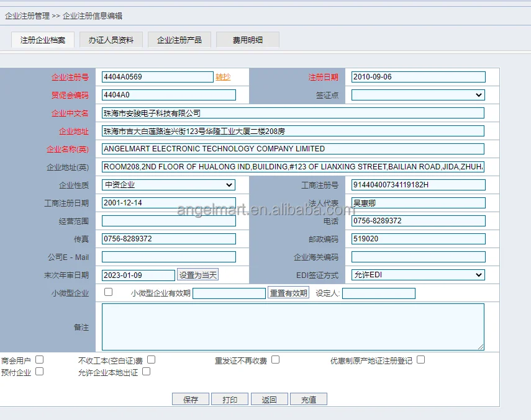Screen dimensions: 531x420
Task: Open the EDI签证方式 dropdown
Action: tap(418, 275)
